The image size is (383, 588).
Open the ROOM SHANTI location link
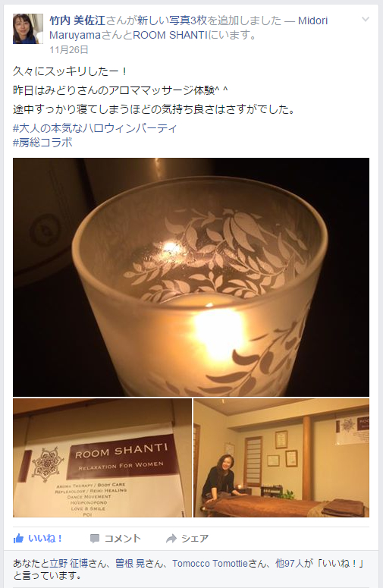coord(170,35)
